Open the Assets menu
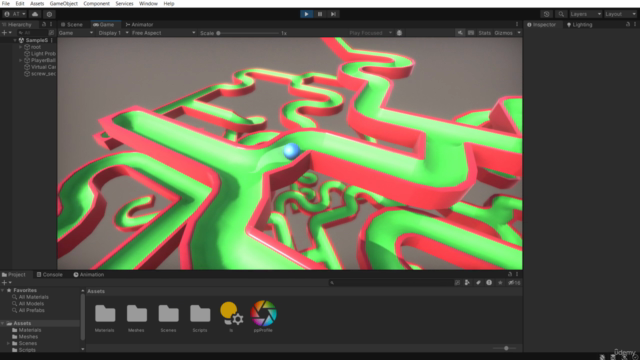Screen dimensions: 640x360 (x=37, y=3)
